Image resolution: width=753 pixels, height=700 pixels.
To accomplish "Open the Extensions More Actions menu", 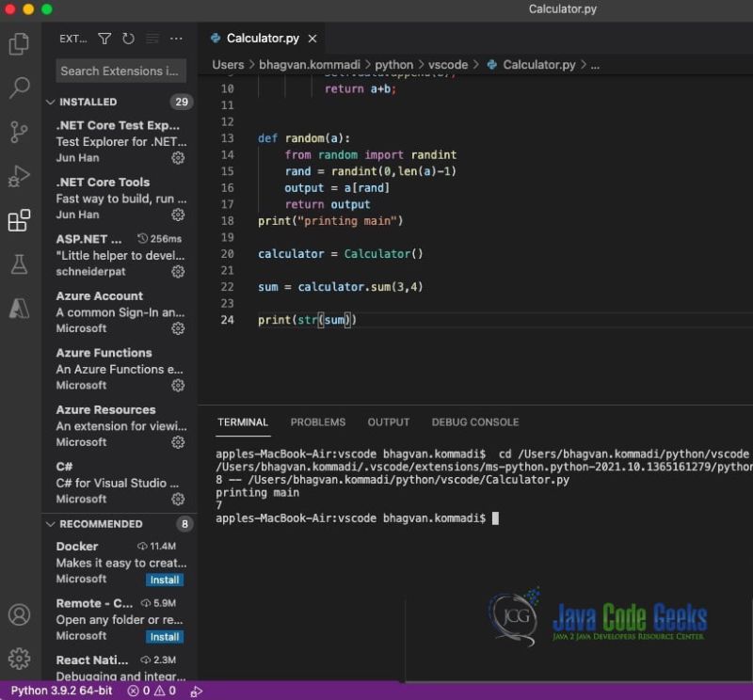I will pyautogui.click(x=175, y=38).
